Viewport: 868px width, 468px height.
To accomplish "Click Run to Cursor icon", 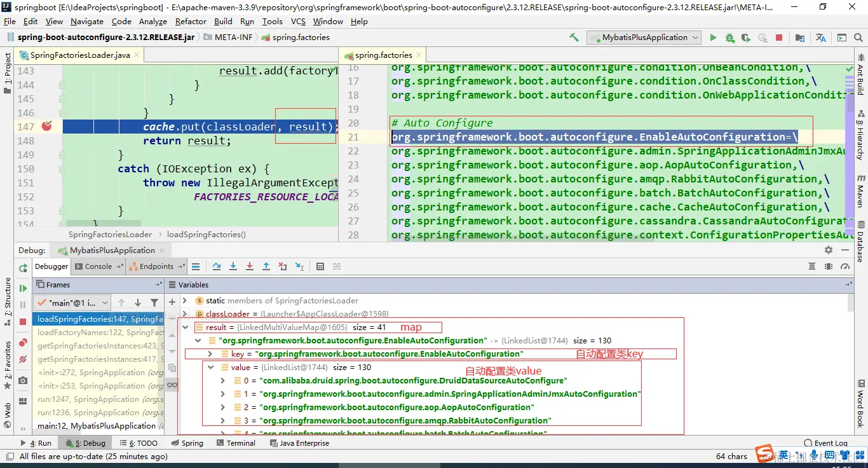I will 299,266.
